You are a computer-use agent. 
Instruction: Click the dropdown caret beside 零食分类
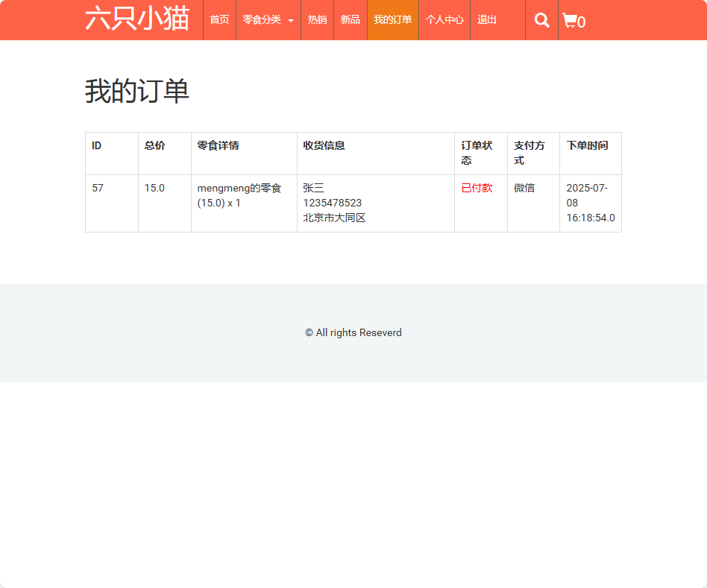pyautogui.click(x=291, y=20)
